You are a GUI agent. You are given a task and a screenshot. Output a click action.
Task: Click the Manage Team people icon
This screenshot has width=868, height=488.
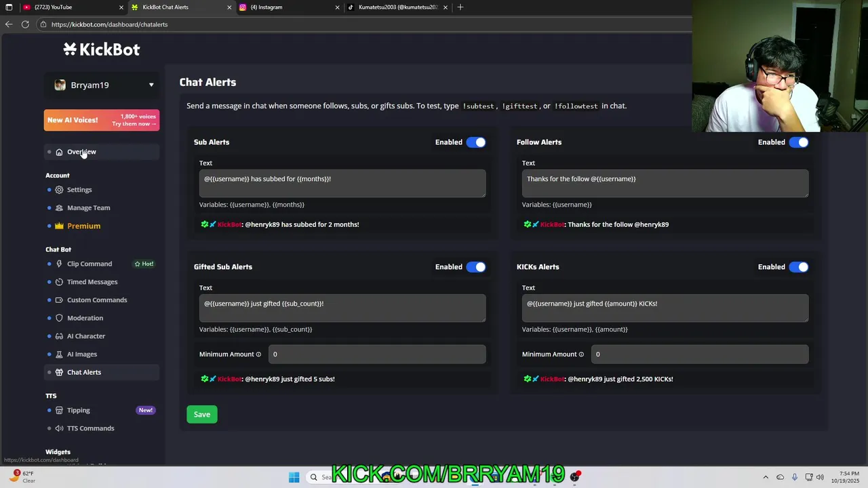click(x=59, y=208)
